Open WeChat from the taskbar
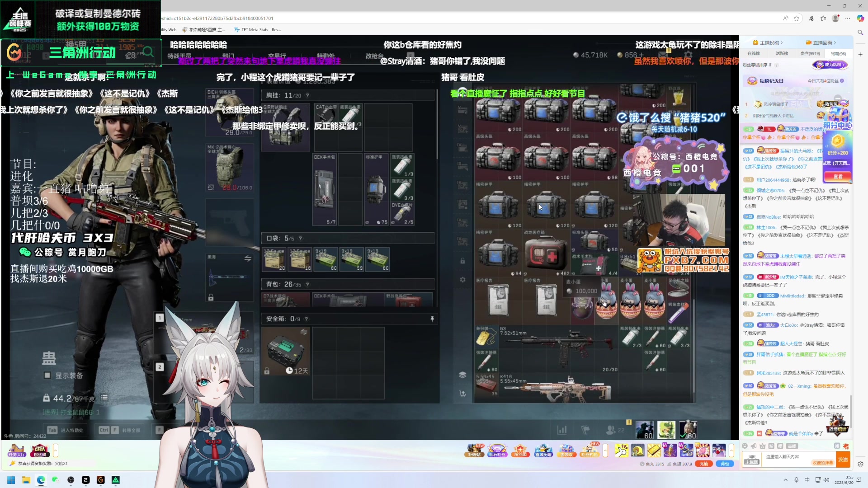The height and width of the screenshot is (488, 868). tap(56, 480)
